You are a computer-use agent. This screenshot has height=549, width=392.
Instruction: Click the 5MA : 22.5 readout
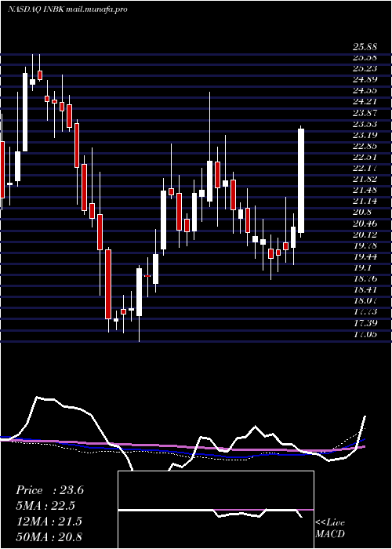click(45, 506)
